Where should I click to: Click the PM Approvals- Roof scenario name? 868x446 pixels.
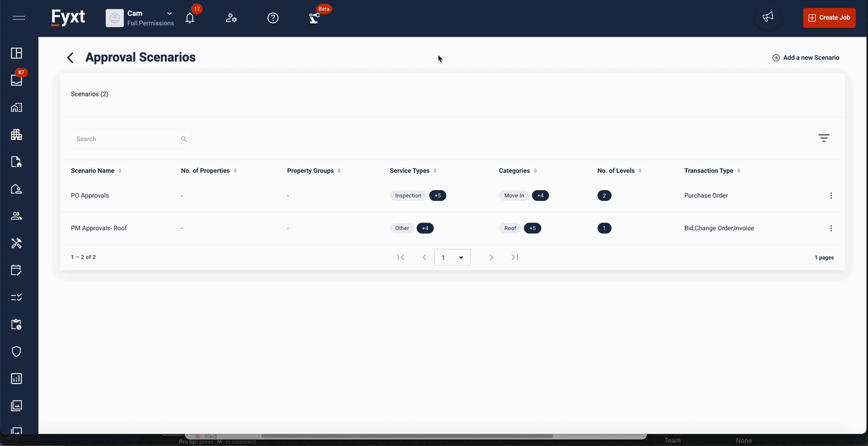coord(99,228)
